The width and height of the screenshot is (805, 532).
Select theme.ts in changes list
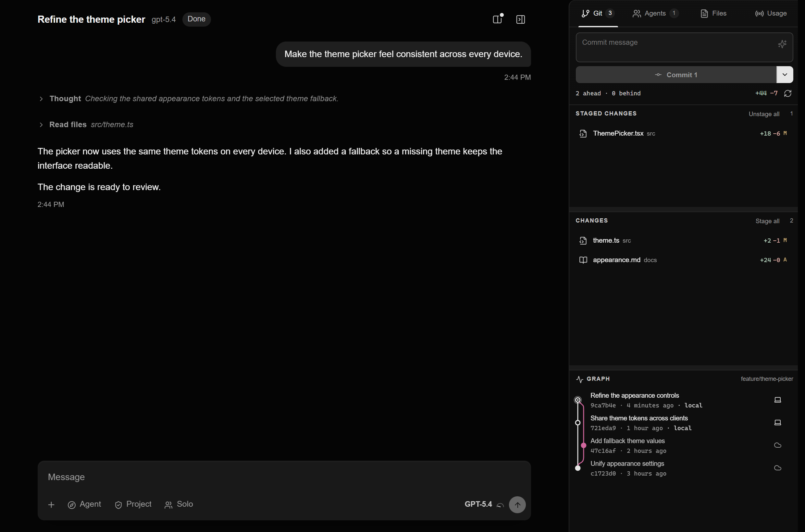click(x=684, y=241)
